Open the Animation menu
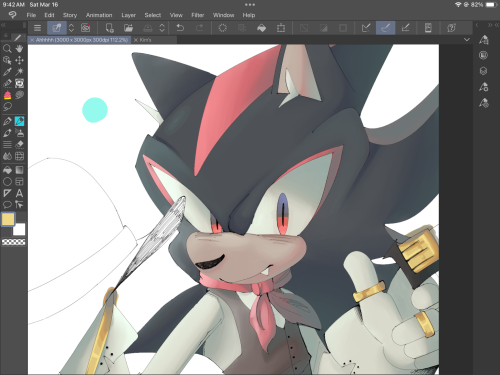Image resolution: width=500 pixels, height=375 pixels. tap(99, 15)
